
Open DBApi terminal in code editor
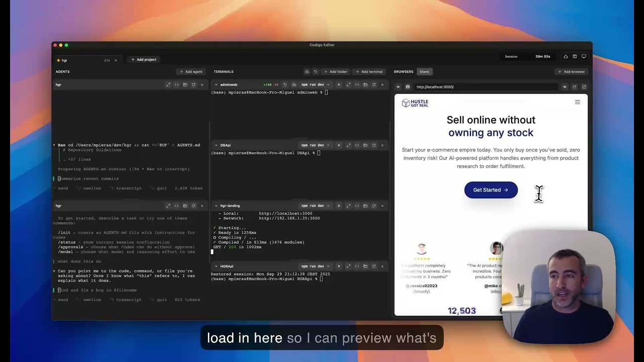(x=357, y=145)
